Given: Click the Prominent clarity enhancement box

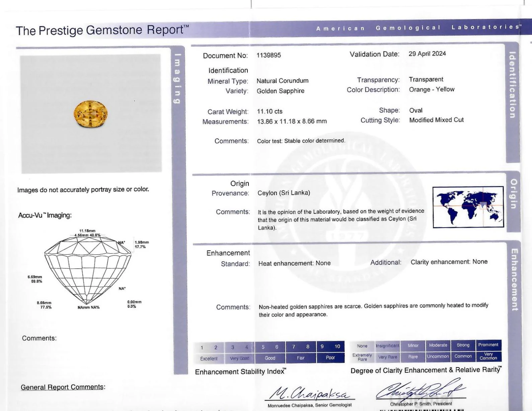Looking at the screenshot, I should (x=488, y=345).
